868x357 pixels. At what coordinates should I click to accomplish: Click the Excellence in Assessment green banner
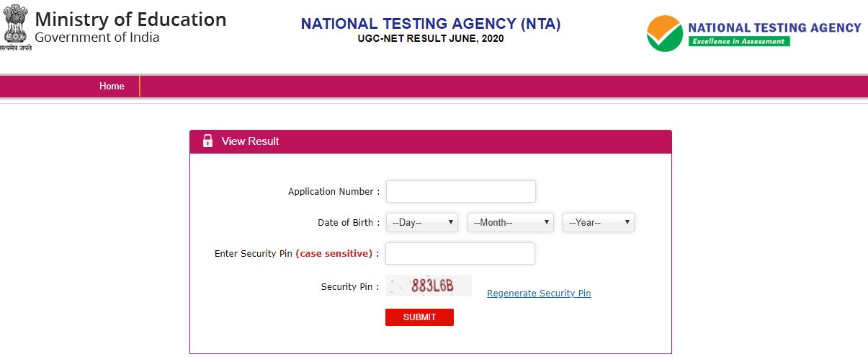739,41
